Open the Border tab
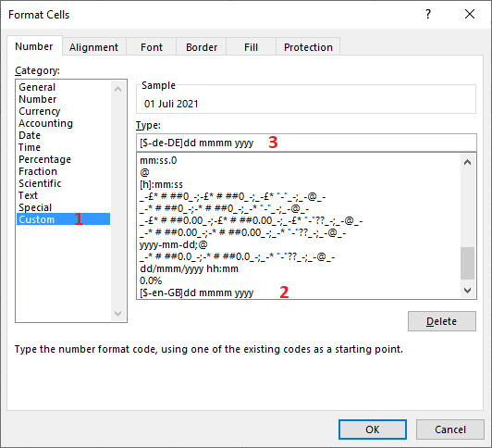The image size is (492, 448). pos(202,47)
